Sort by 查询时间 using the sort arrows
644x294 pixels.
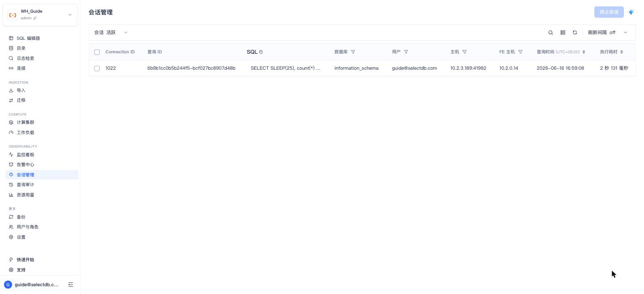click(x=584, y=52)
